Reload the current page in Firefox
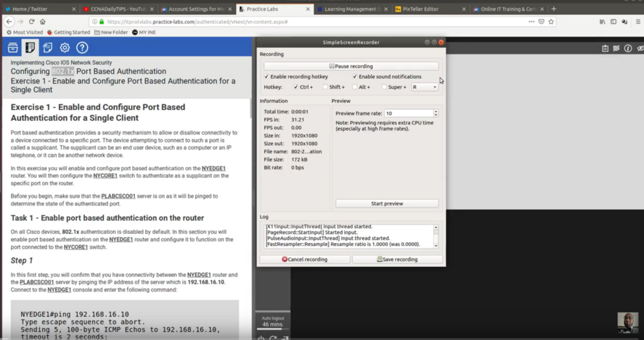The height and width of the screenshot is (340, 644). click(32, 21)
